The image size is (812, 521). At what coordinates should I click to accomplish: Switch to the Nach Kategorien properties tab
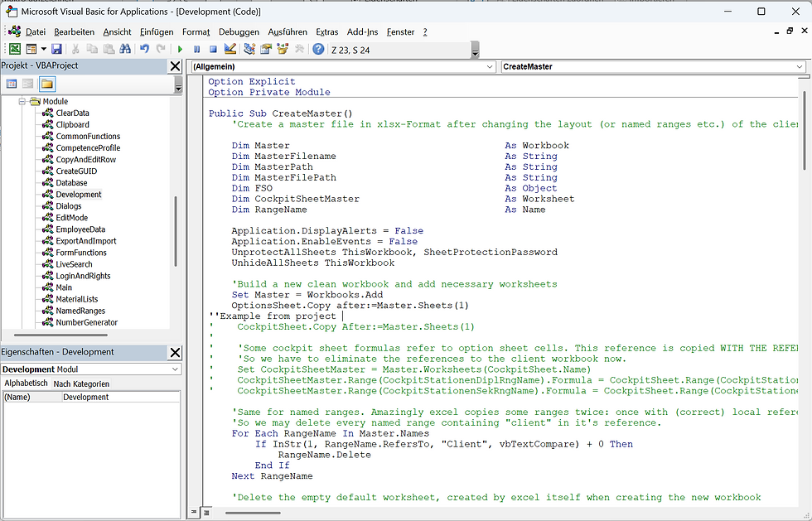coord(81,384)
